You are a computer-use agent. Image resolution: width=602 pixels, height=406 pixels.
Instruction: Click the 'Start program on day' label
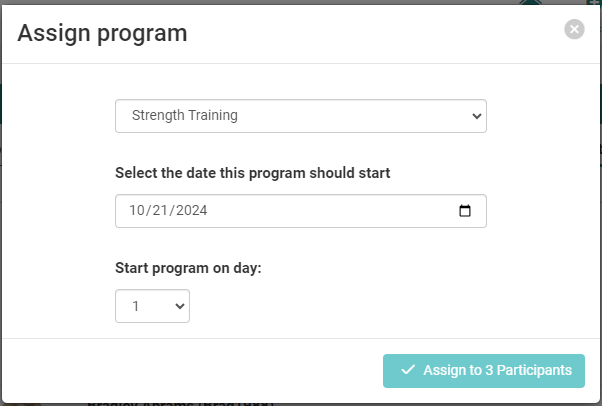pos(188,268)
